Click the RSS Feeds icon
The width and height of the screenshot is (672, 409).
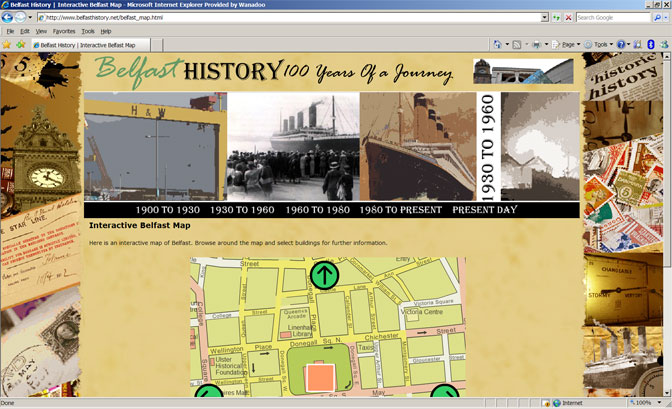tap(517, 45)
